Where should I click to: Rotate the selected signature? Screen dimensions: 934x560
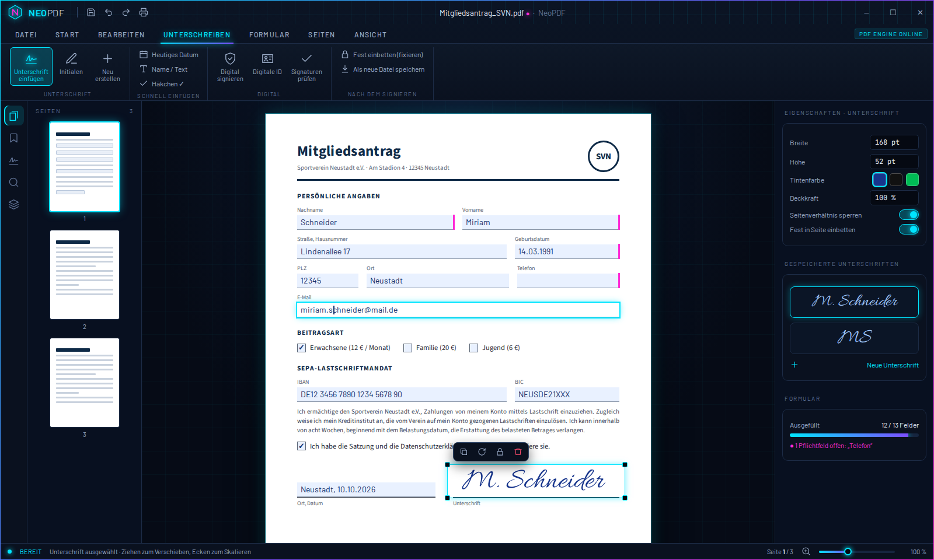tap(482, 452)
